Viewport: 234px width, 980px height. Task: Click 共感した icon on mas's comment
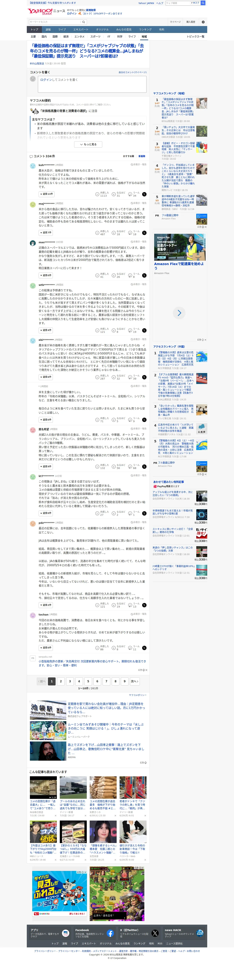(x=97, y=275)
